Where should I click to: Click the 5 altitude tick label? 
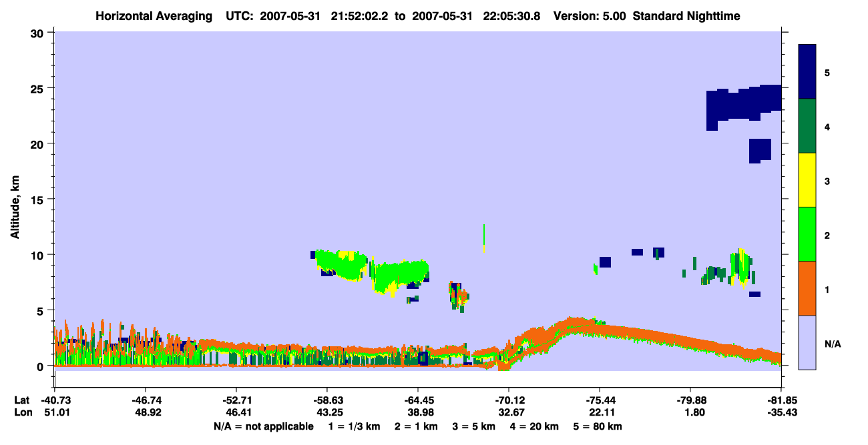41,310
